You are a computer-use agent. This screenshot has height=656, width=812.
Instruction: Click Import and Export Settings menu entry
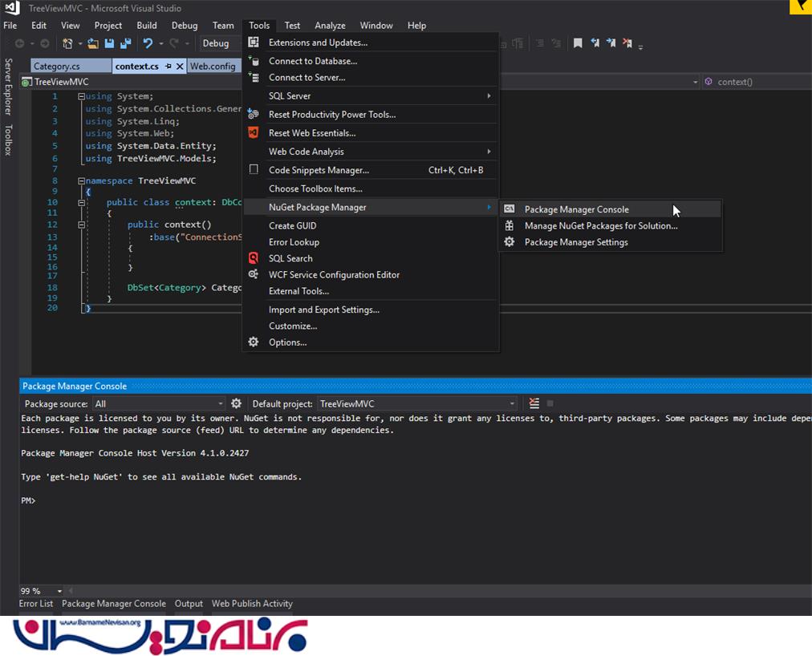(x=370, y=310)
